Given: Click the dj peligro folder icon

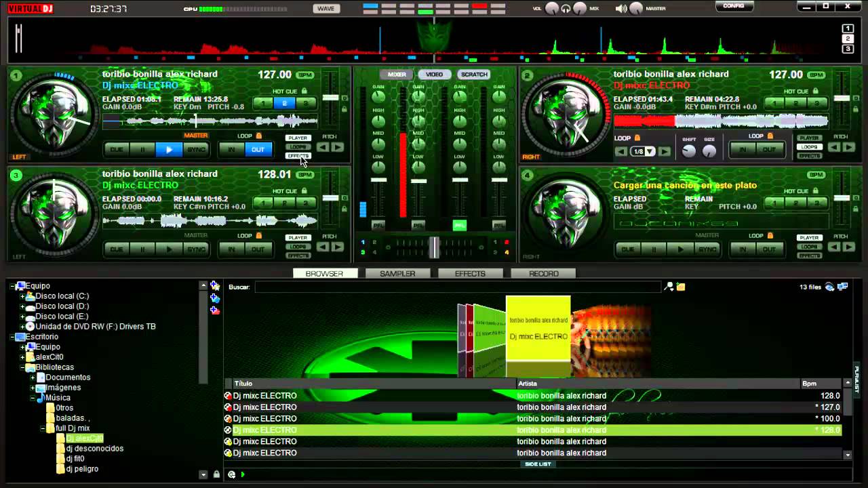Looking at the screenshot, I should (x=61, y=469).
